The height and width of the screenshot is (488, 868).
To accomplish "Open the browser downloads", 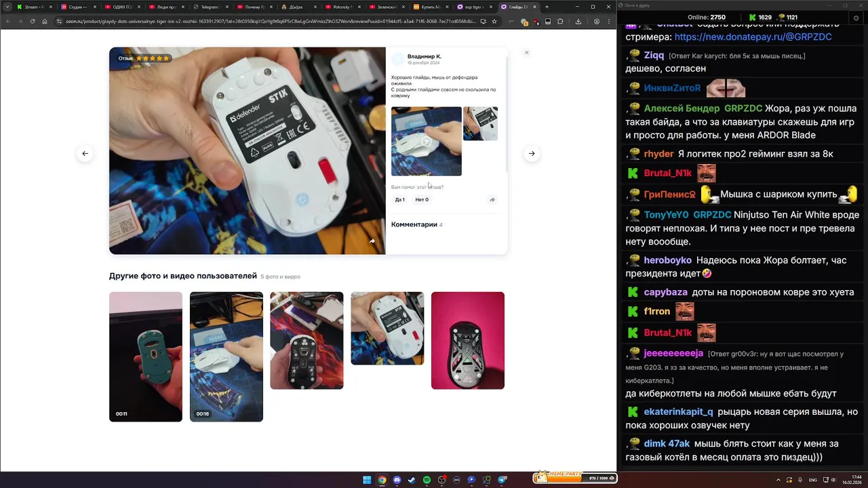I will [x=578, y=21].
